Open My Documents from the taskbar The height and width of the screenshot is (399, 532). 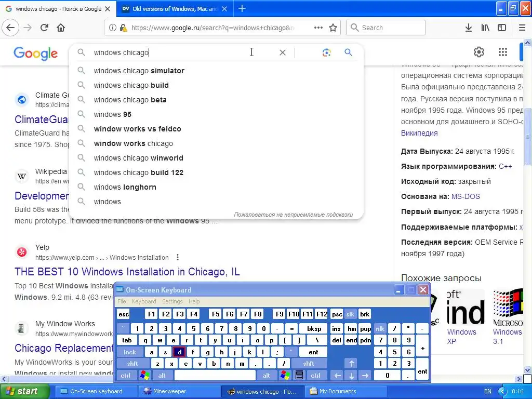click(345, 391)
